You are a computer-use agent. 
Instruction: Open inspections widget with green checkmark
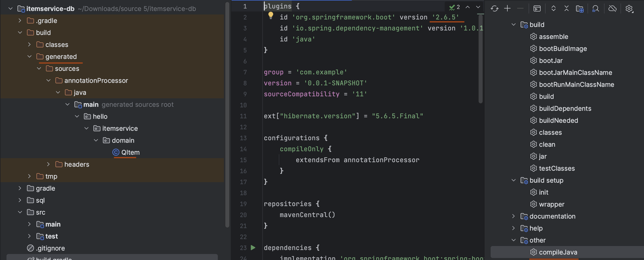click(454, 7)
